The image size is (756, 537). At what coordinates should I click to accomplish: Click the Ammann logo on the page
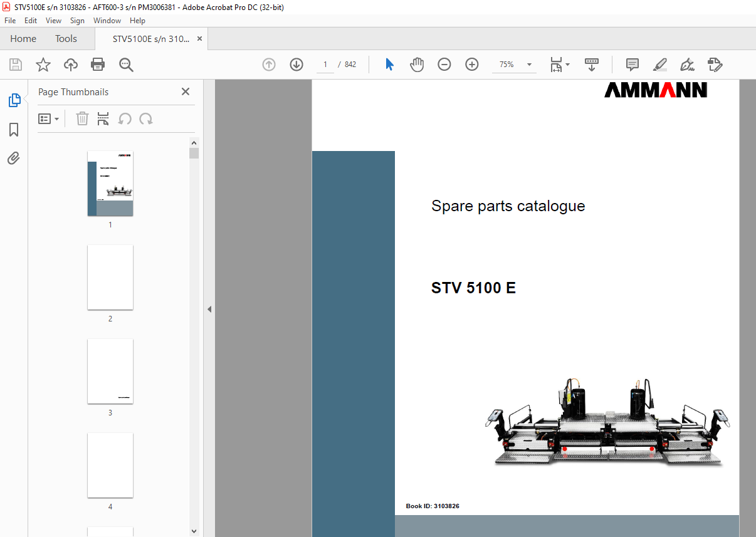coord(656,90)
